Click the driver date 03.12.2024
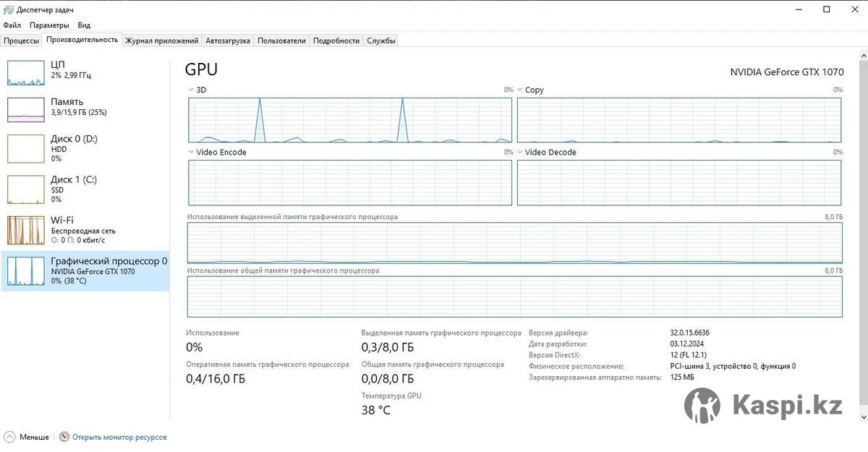The height and width of the screenshot is (452, 868). click(x=687, y=344)
